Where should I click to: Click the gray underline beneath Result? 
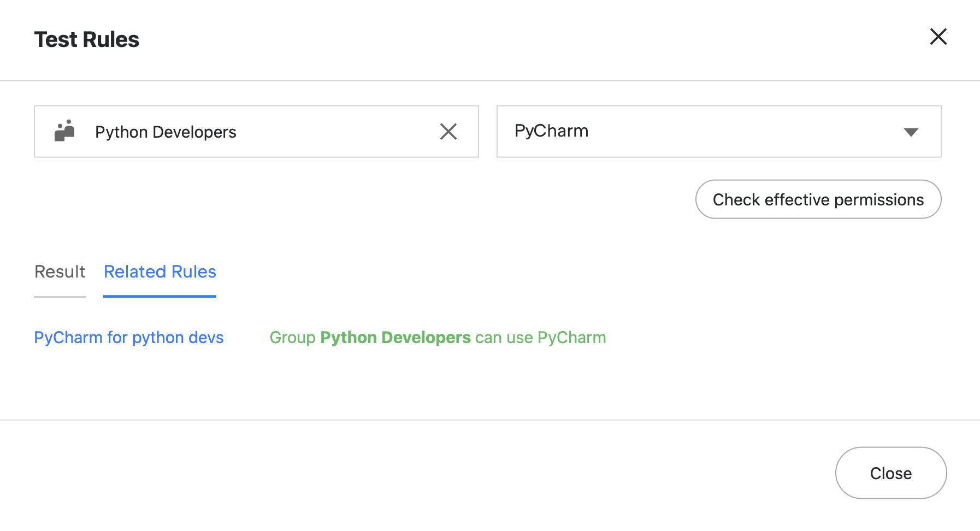click(x=60, y=297)
